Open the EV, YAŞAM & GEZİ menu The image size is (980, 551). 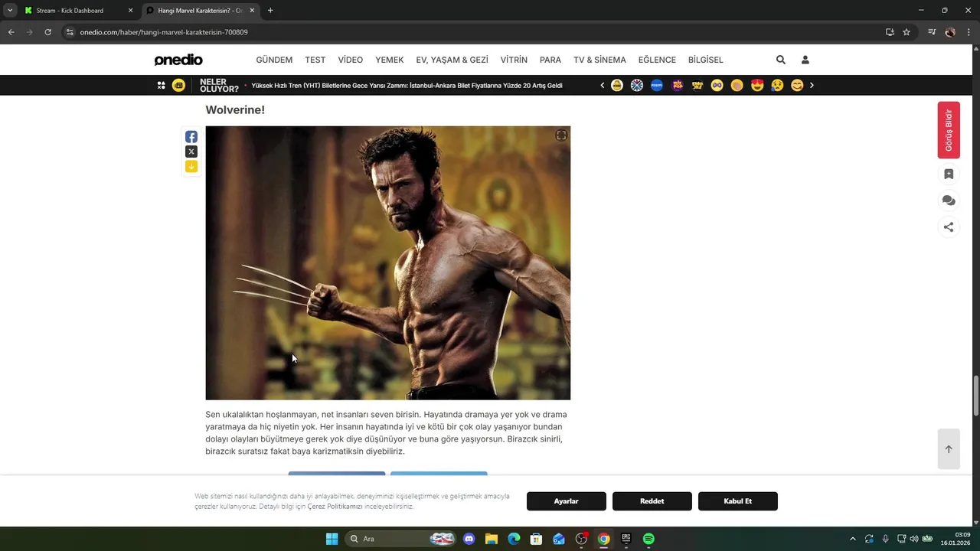[452, 60]
